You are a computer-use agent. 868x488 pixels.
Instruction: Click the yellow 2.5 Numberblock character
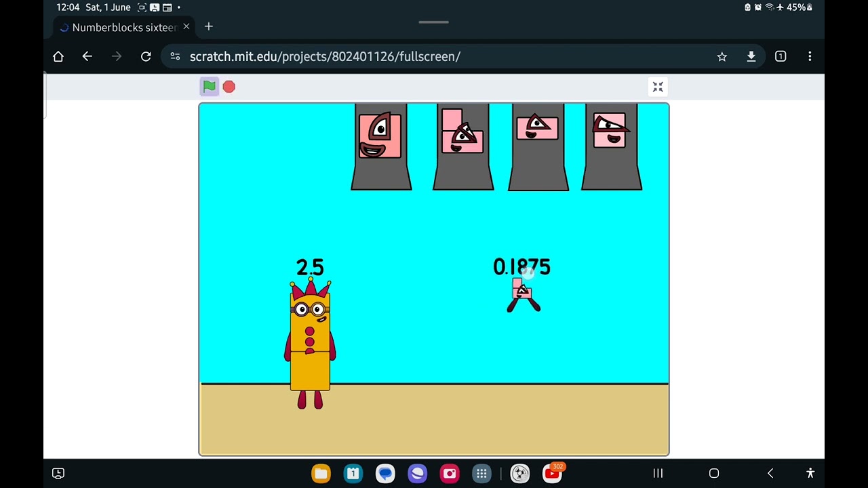coord(311,344)
